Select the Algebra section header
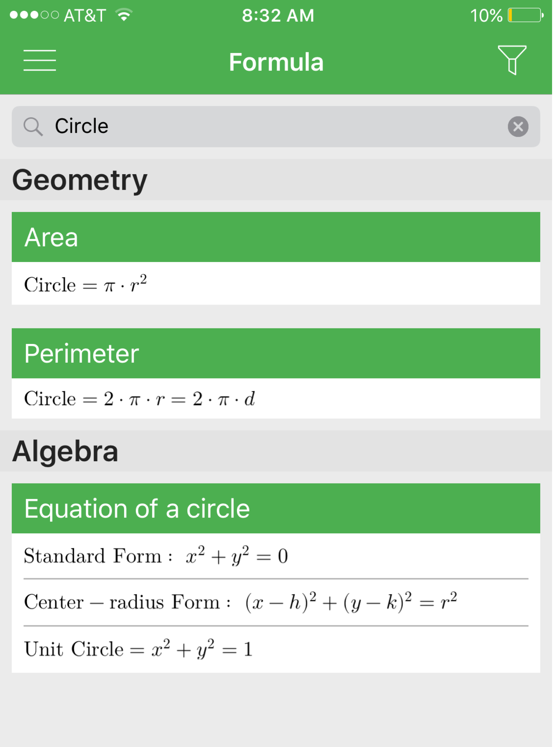The height and width of the screenshot is (747, 560). 65,451
